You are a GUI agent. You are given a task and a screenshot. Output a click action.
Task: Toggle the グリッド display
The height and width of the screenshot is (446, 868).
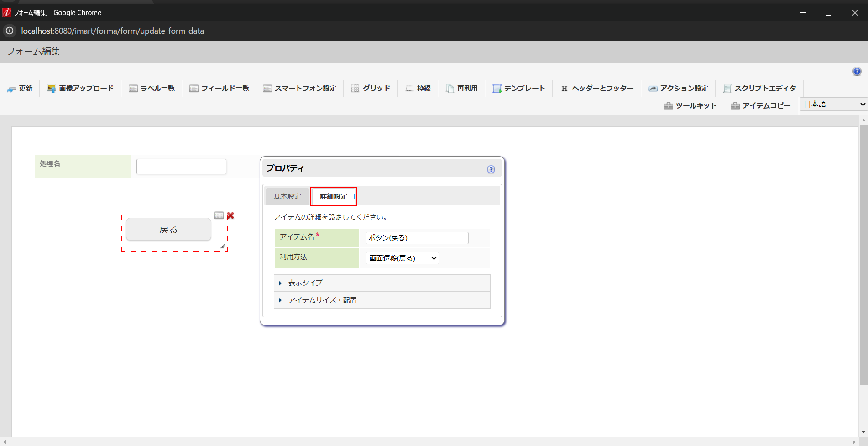point(371,88)
